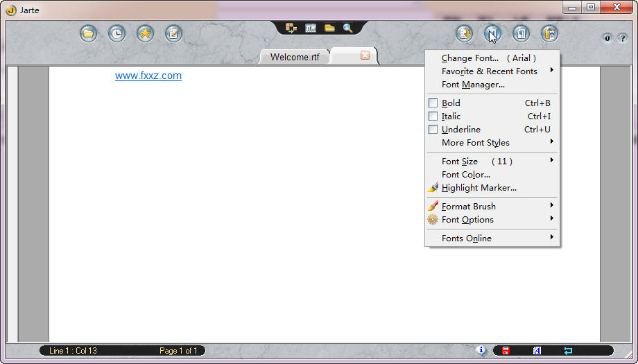Viewport: 638px width, 364px height.
Task: Click the Font menu round button
Action: coord(492,34)
